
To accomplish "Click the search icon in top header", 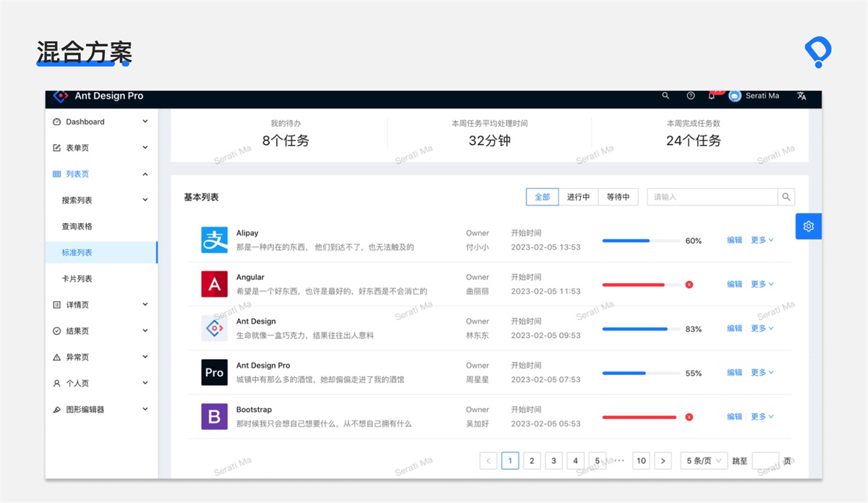I will (x=666, y=96).
